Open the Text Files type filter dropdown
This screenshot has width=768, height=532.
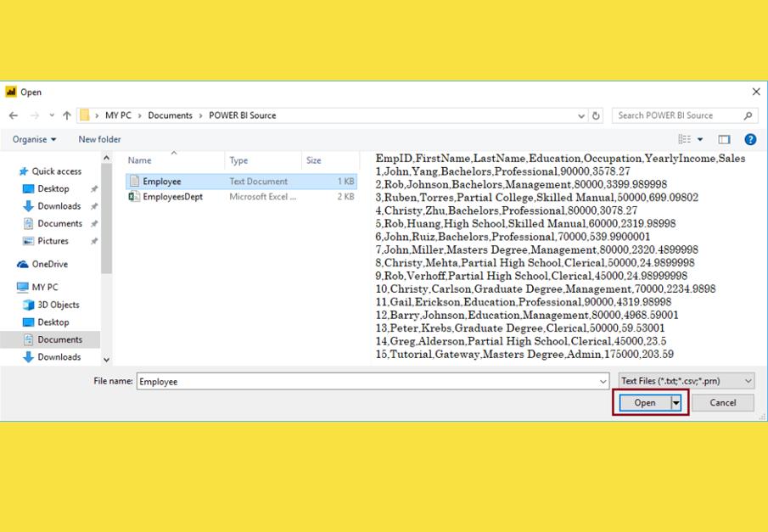687,381
